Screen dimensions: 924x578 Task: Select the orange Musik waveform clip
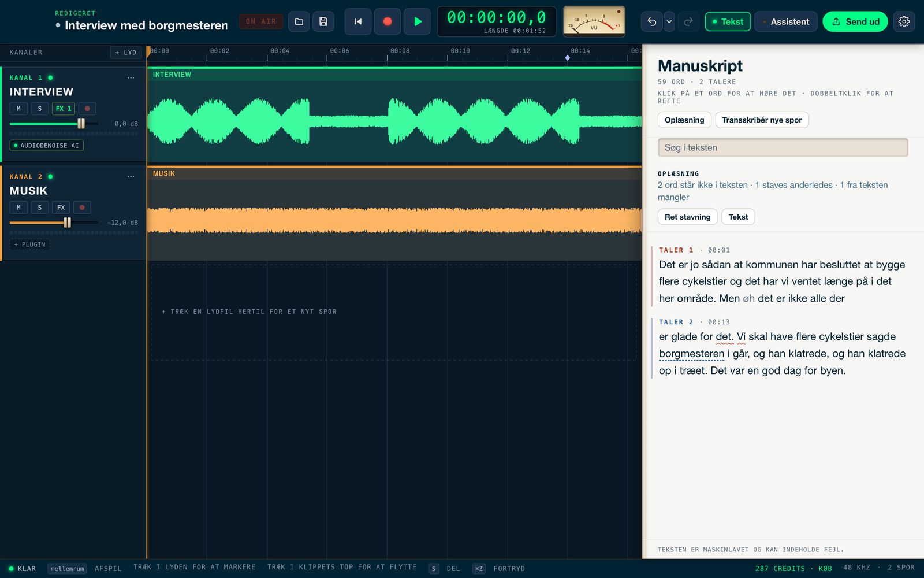coord(394,213)
